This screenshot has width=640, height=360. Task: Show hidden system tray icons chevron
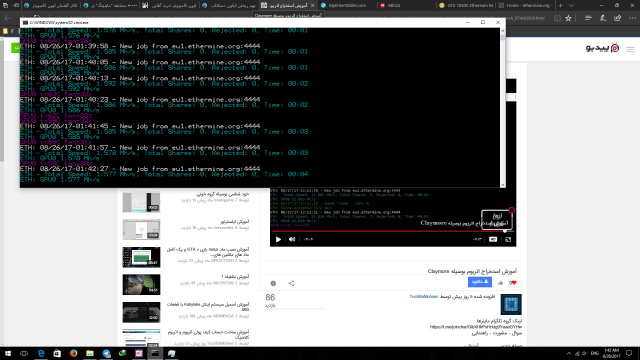click(569, 353)
